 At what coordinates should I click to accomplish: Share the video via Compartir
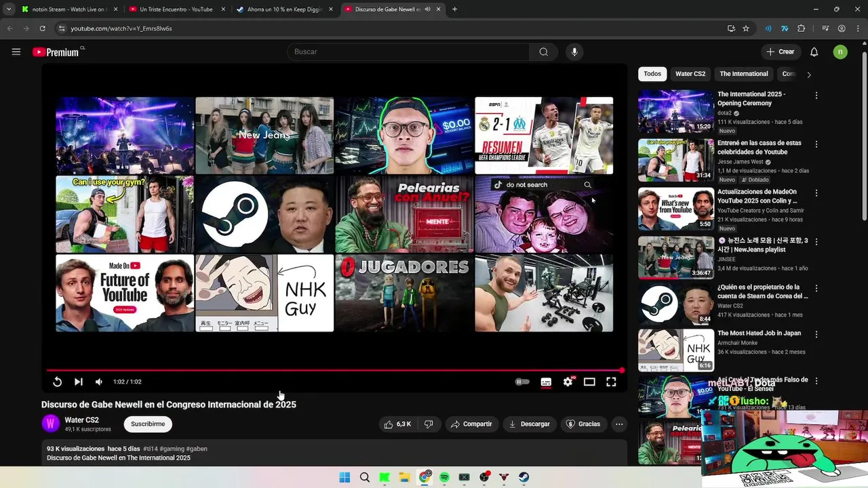[471, 424]
